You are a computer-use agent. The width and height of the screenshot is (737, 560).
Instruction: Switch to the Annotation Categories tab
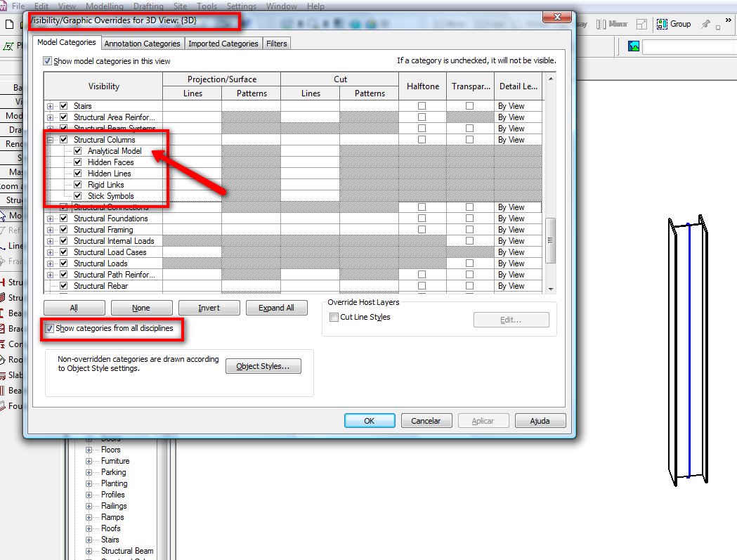coord(143,44)
